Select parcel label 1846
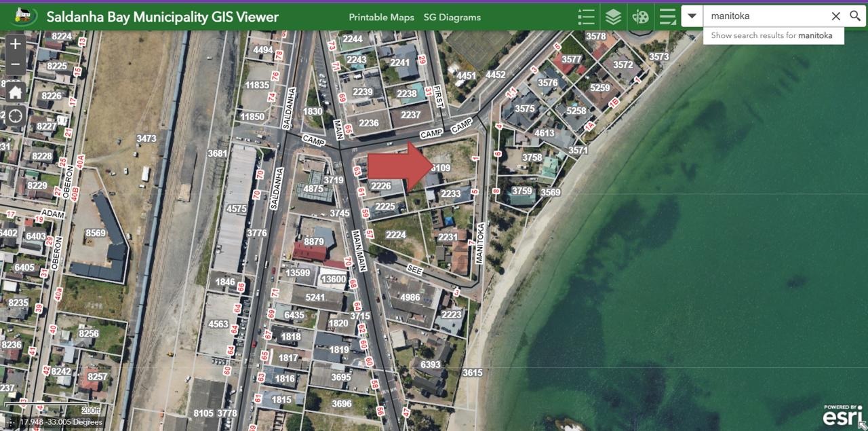Image resolution: width=868 pixels, height=431 pixels. pos(225,282)
